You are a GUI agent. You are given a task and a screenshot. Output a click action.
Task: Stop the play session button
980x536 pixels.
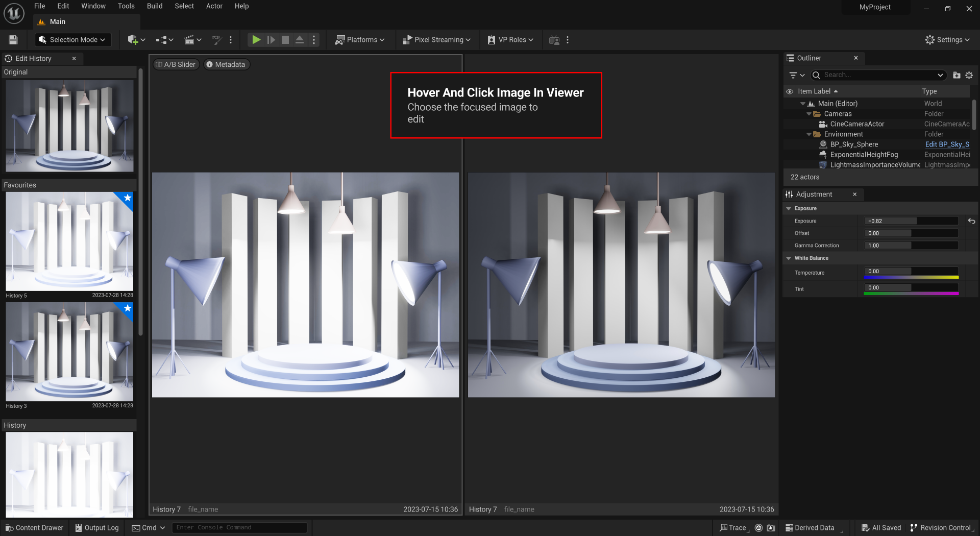tap(285, 40)
